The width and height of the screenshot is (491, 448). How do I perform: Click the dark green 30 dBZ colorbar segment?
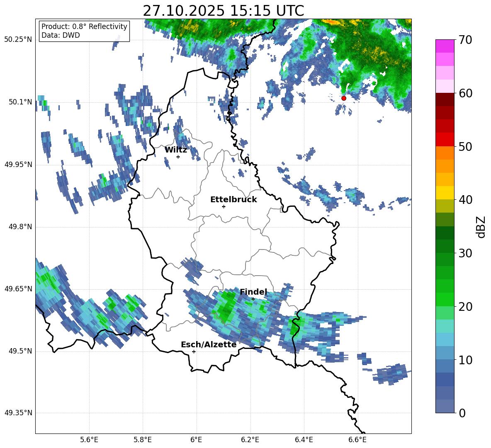click(x=445, y=246)
